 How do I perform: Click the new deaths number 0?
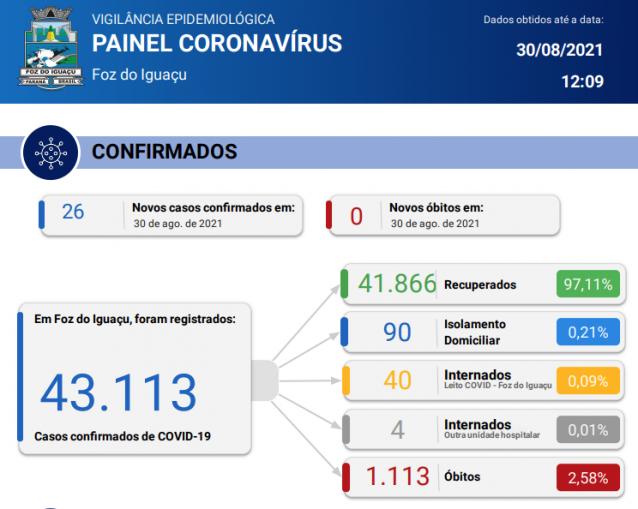pyautogui.click(x=356, y=216)
